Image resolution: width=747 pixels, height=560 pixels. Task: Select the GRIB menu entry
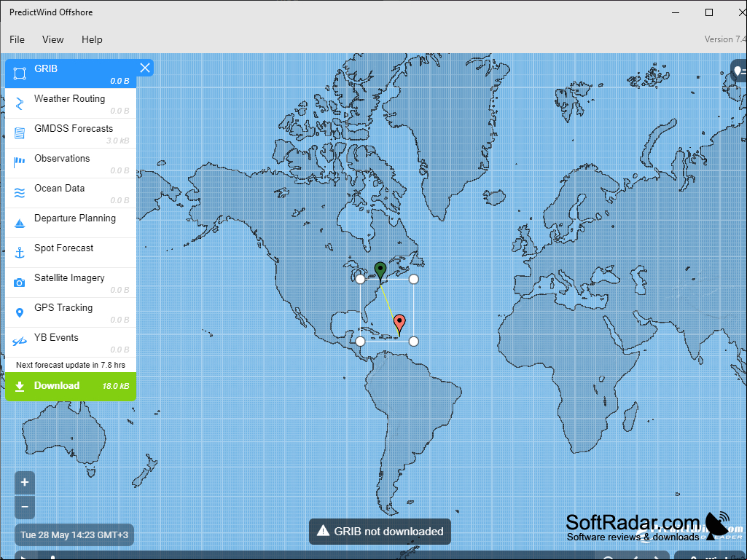click(71, 74)
